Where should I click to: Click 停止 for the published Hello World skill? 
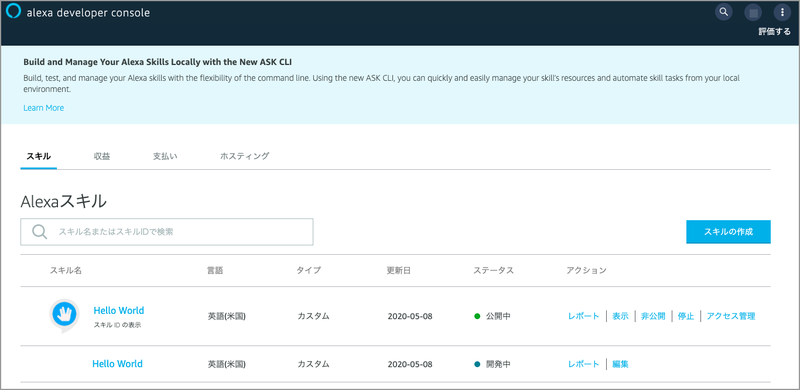[x=686, y=316]
